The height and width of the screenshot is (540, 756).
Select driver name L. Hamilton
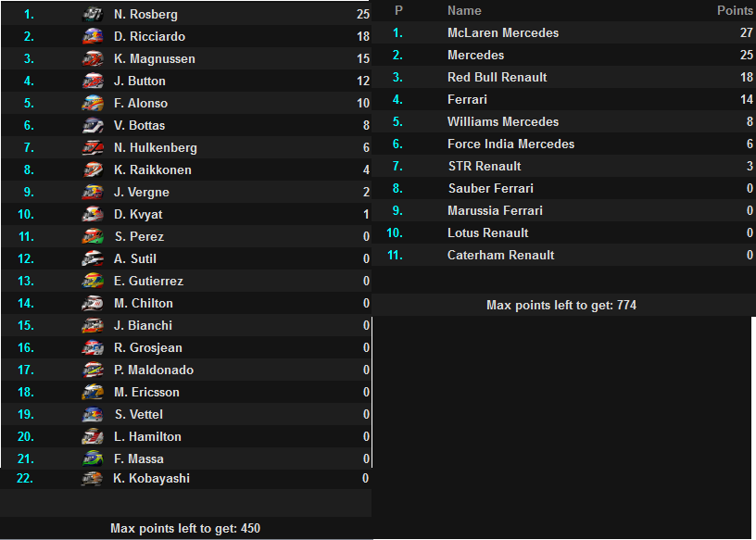(147, 436)
